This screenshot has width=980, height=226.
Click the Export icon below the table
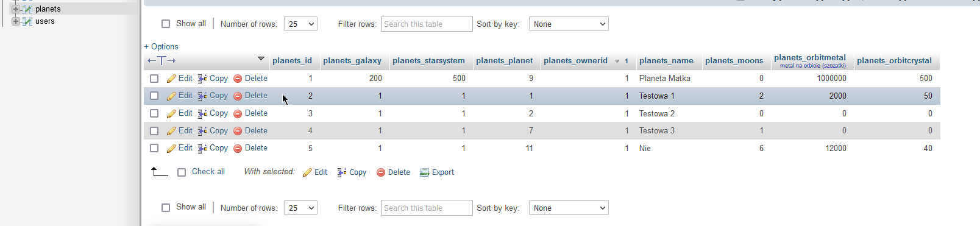425,172
